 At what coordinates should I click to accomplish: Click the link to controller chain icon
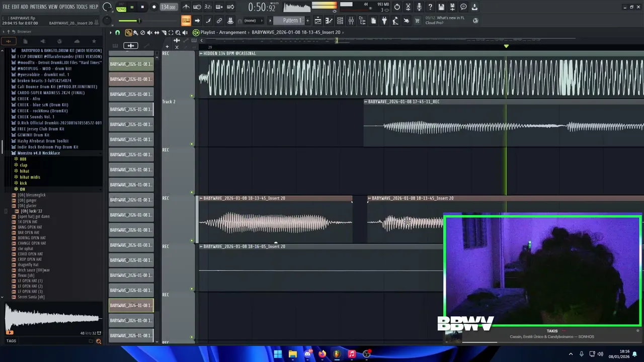[x=219, y=21]
